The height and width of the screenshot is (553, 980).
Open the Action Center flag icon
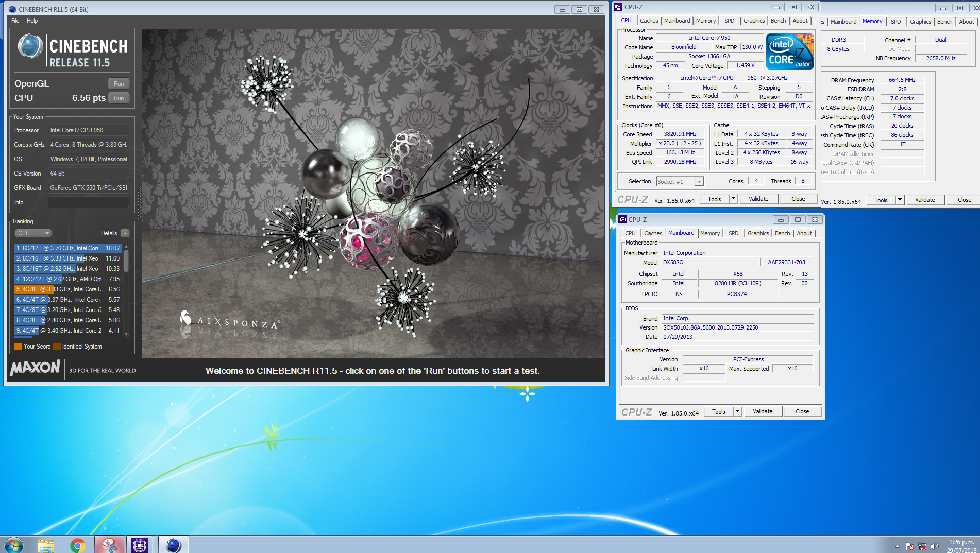(x=910, y=546)
